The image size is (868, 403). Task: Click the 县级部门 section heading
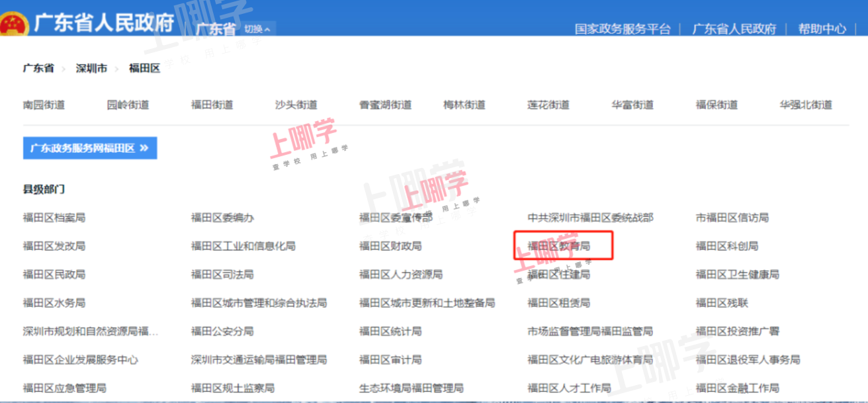[44, 189]
